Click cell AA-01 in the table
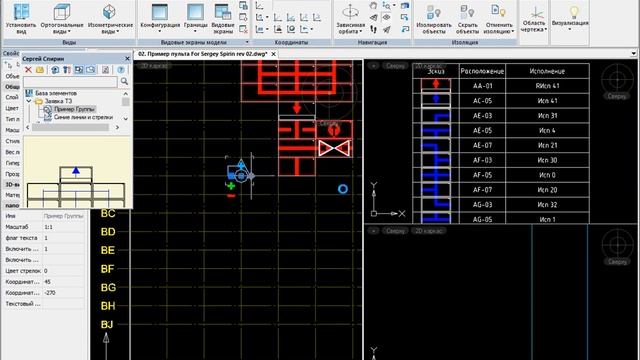Viewport: 640px width, 360px height. 482,86
